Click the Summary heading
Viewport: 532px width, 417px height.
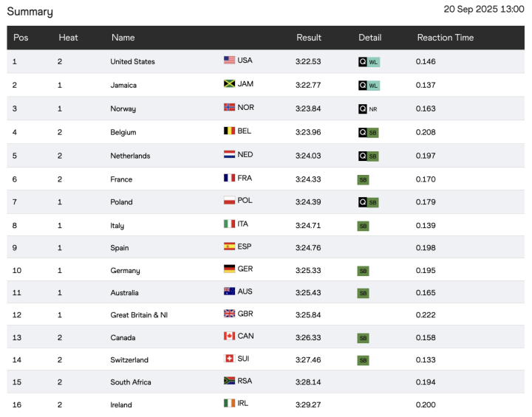30,12
